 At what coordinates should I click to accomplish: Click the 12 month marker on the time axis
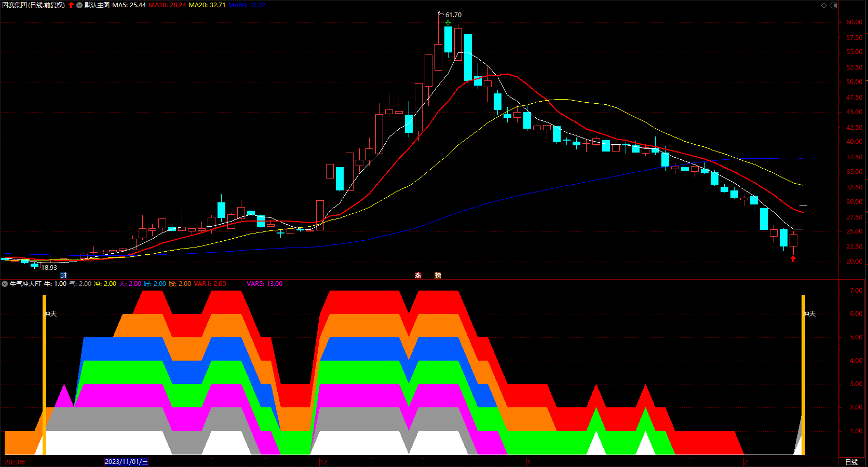[x=323, y=462]
